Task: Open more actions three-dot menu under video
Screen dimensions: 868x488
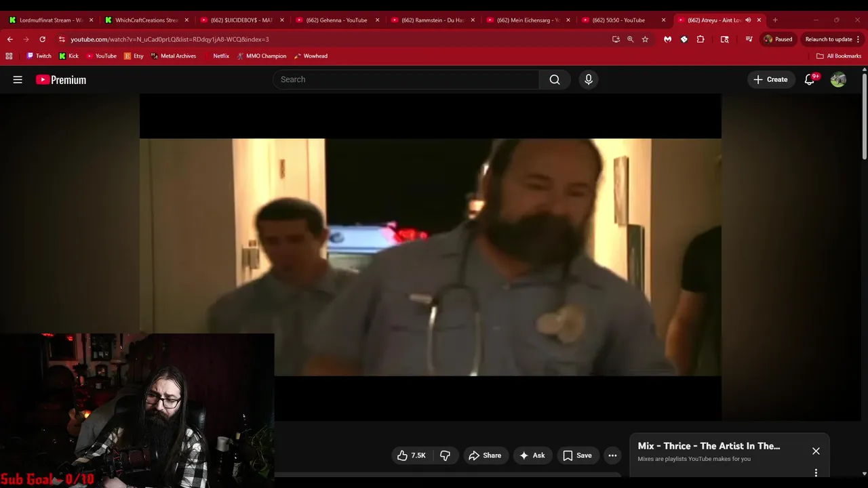Action: click(612, 455)
